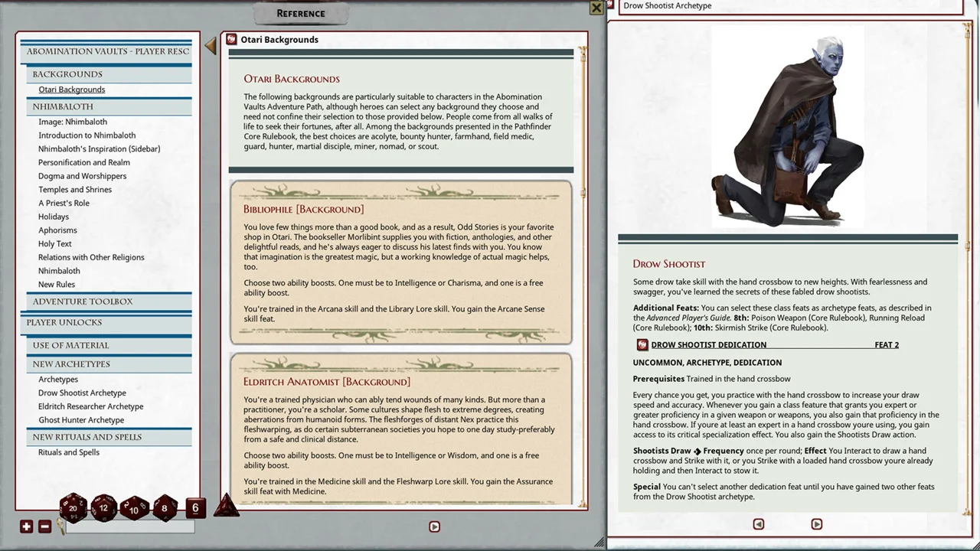
Task: Click the plus modifier button
Action: pyautogui.click(x=27, y=527)
